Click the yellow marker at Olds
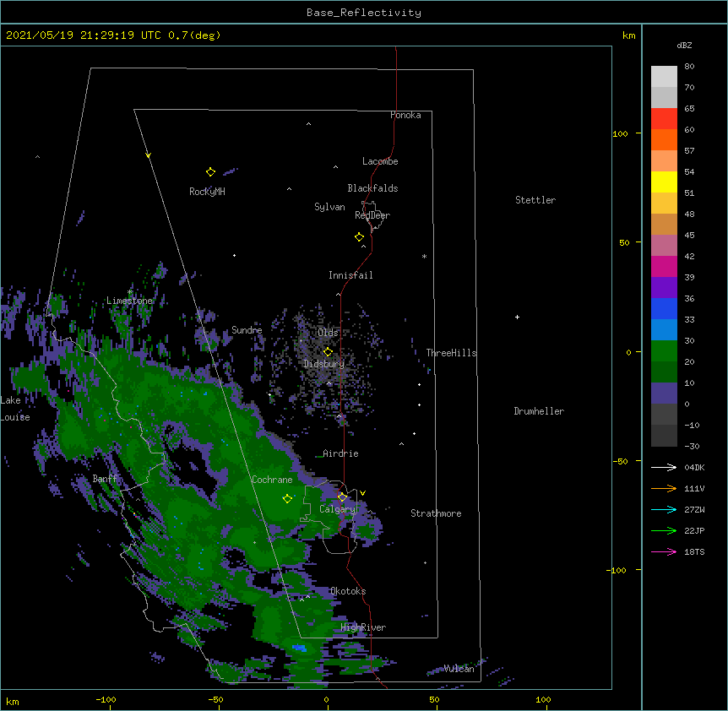Image resolution: width=728 pixels, height=711 pixels. (328, 351)
